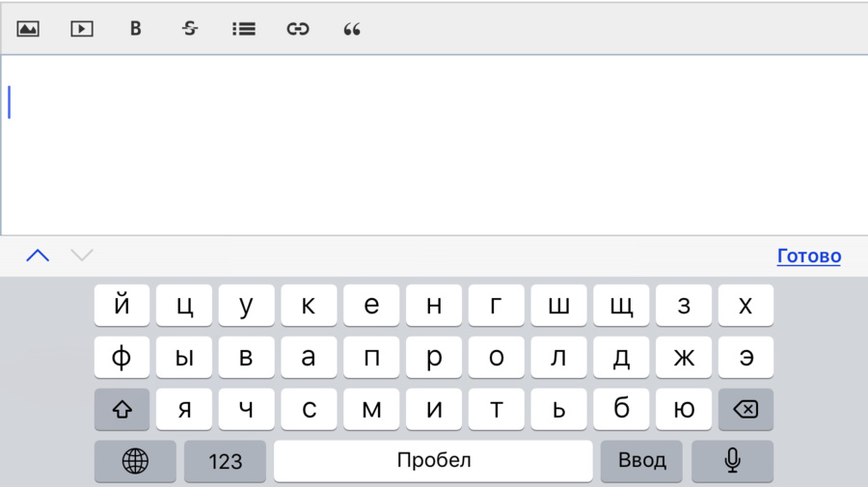Go to next field with down chevron
This screenshot has height=487, width=868.
coord(82,256)
